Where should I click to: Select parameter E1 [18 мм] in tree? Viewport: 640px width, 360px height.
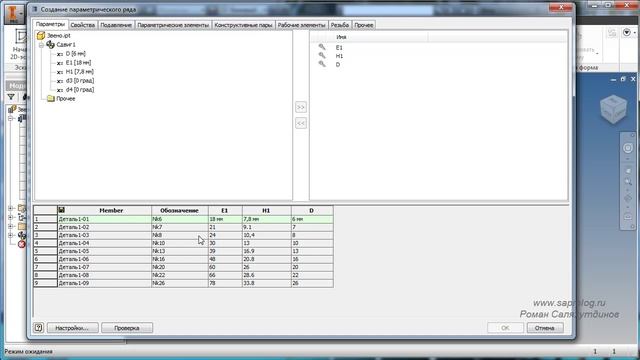[78, 63]
